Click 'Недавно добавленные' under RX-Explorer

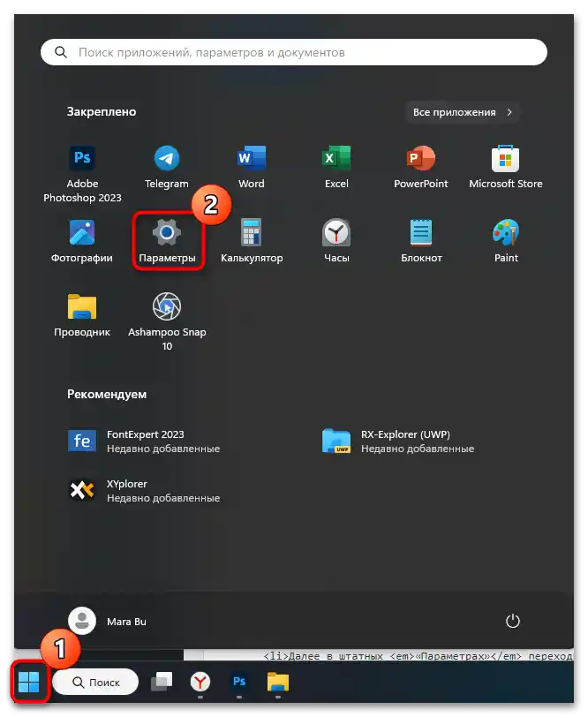click(418, 449)
